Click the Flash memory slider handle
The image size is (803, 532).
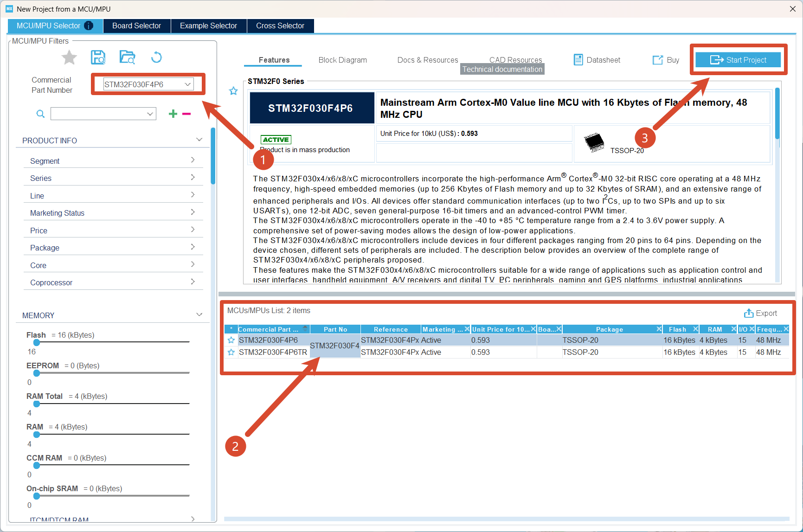[x=37, y=342]
